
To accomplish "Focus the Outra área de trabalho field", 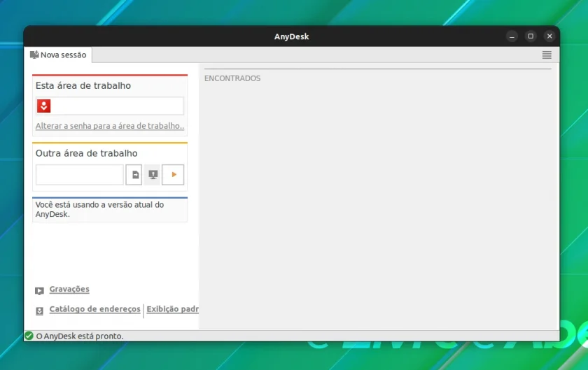I will pyautogui.click(x=80, y=175).
